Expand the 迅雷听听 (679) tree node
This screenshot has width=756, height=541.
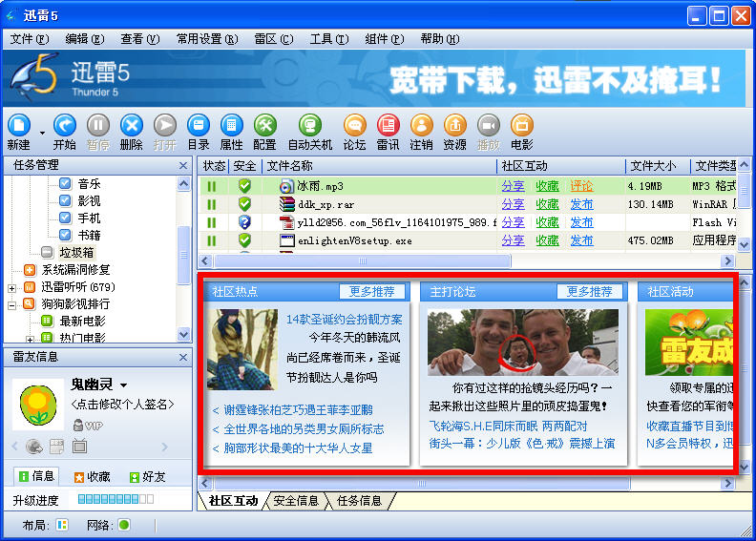tap(12, 288)
